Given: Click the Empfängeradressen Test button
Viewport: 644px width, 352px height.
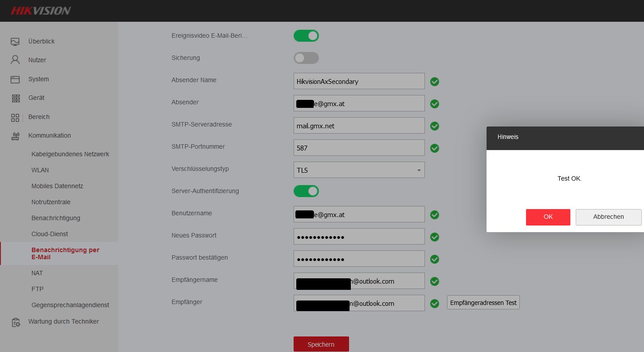Looking at the screenshot, I should click(x=483, y=303).
